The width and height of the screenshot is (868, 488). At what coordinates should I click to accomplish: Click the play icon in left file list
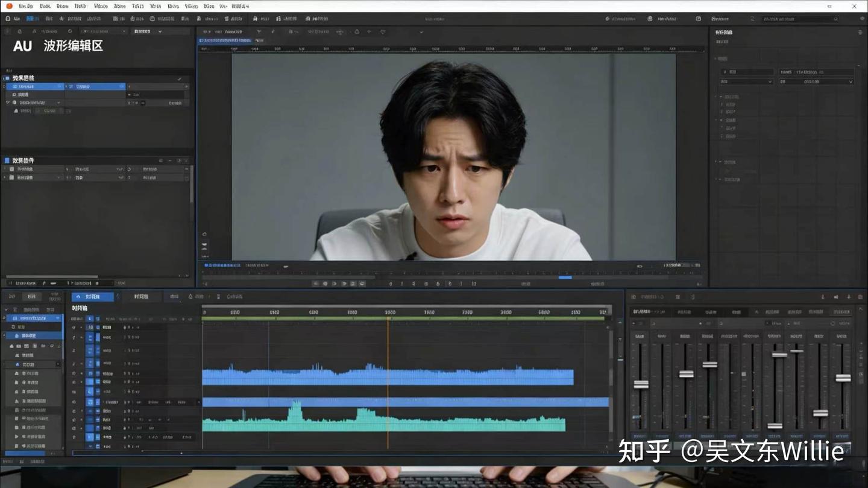coord(16,437)
